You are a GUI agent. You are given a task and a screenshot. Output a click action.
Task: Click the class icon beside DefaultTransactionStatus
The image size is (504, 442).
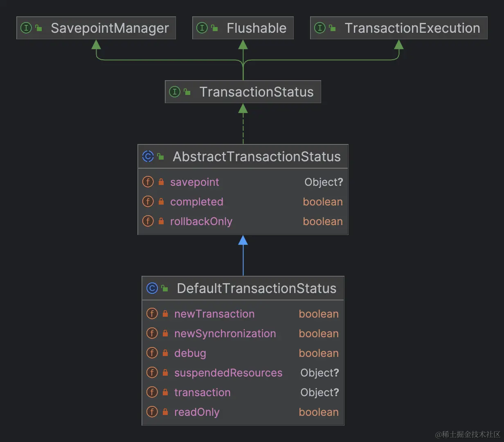click(152, 288)
